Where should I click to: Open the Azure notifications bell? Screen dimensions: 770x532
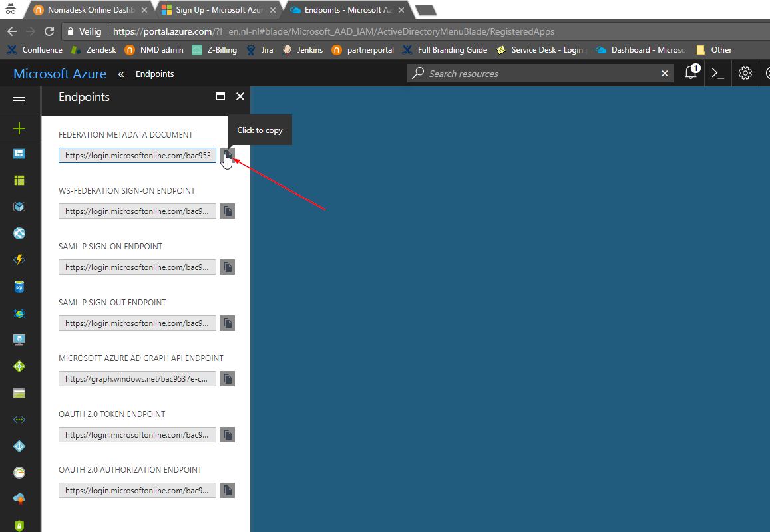pyautogui.click(x=691, y=74)
